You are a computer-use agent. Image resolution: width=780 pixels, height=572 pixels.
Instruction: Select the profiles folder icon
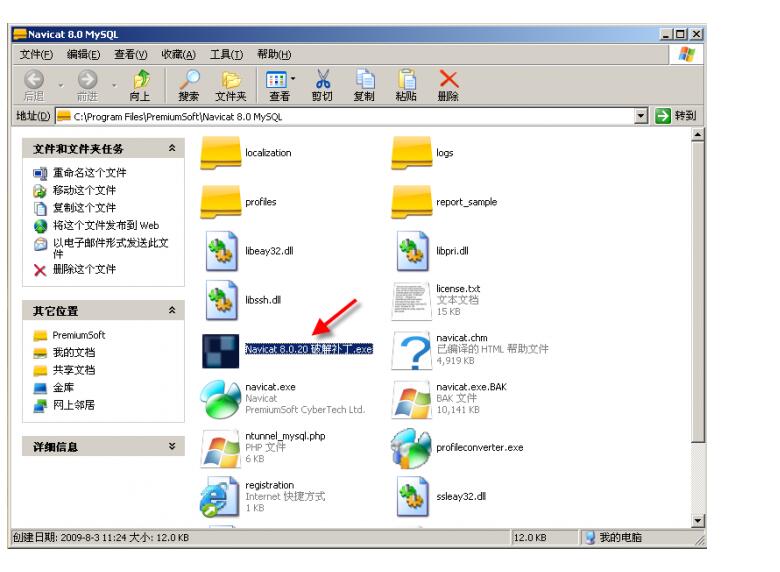pyautogui.click(x=220, y=202)
